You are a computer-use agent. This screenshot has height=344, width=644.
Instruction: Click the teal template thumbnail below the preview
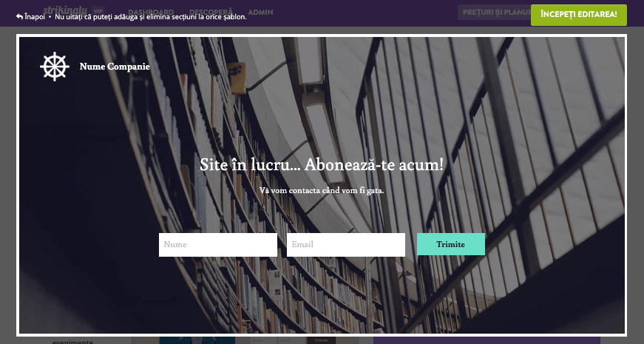(197, 341)
